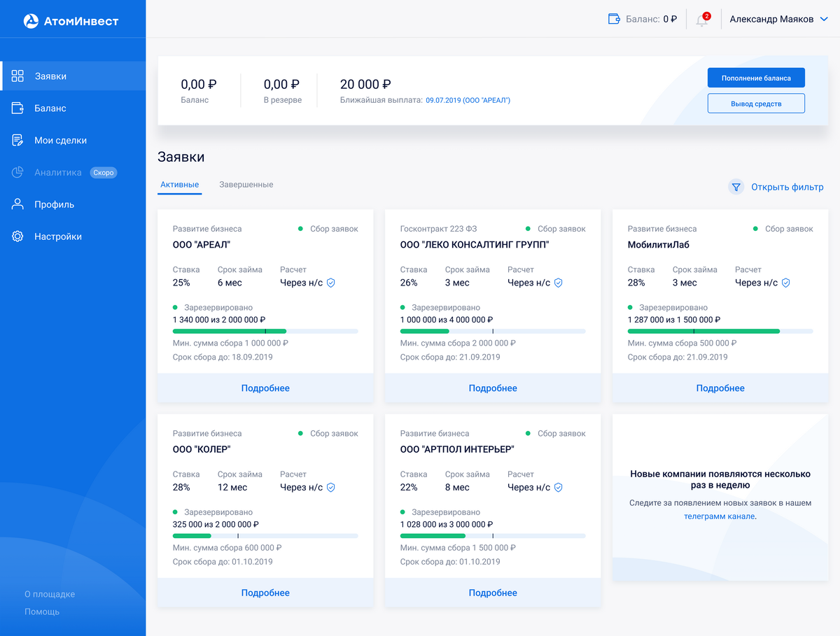Image resolution: width=840 pixels, height=636 pixels.
Task: Click Подробнее on ООО "КОЛЕР" card
Action: click(265, 593)
